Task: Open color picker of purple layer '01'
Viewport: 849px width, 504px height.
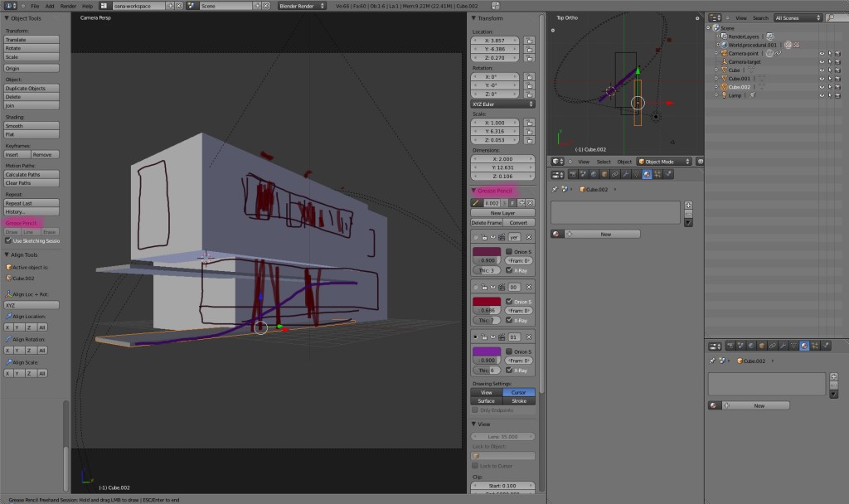Action: [486, 351]
